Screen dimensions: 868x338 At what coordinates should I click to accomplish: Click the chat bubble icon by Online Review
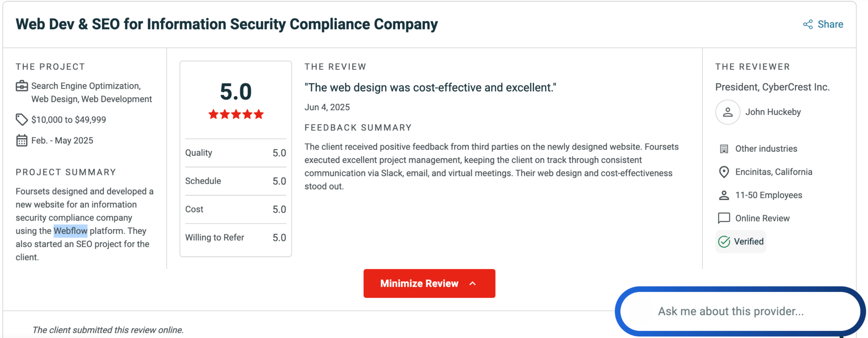(x=724, y=218)
